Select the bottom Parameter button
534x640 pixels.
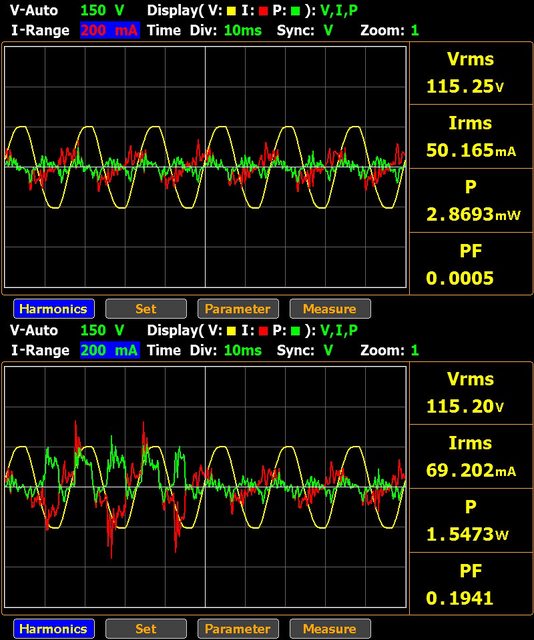pyautogui.click(x=238, y=629)
